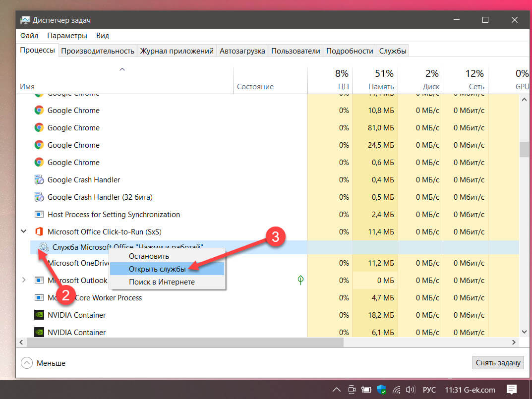Click the Google Crash Handler icon using 0,4 МБ

pos(39,179)
